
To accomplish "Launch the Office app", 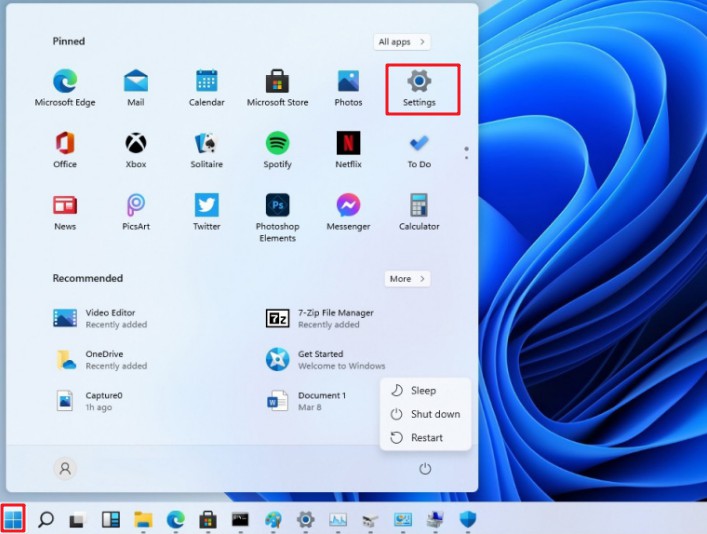I will [65, 150].
